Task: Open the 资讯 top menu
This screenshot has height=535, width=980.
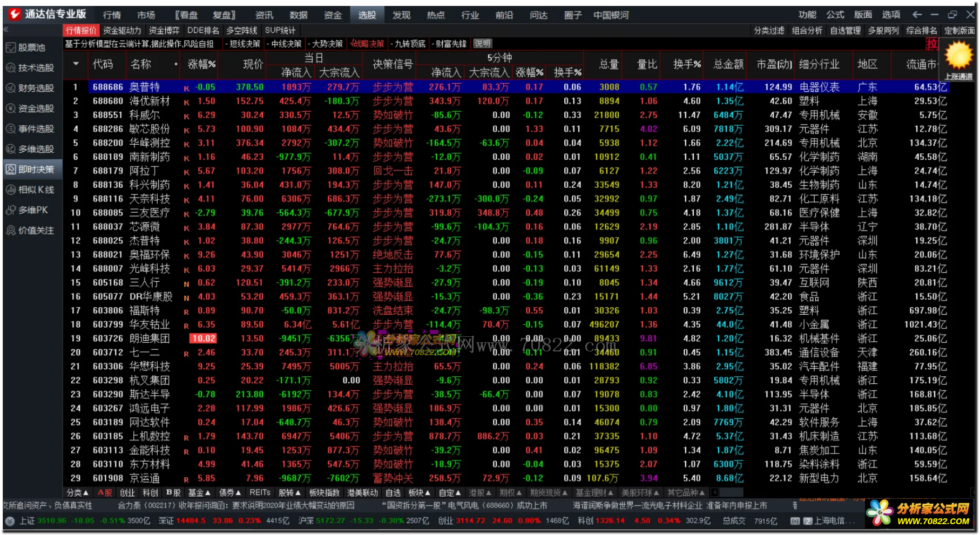Action: click(264, 15)
